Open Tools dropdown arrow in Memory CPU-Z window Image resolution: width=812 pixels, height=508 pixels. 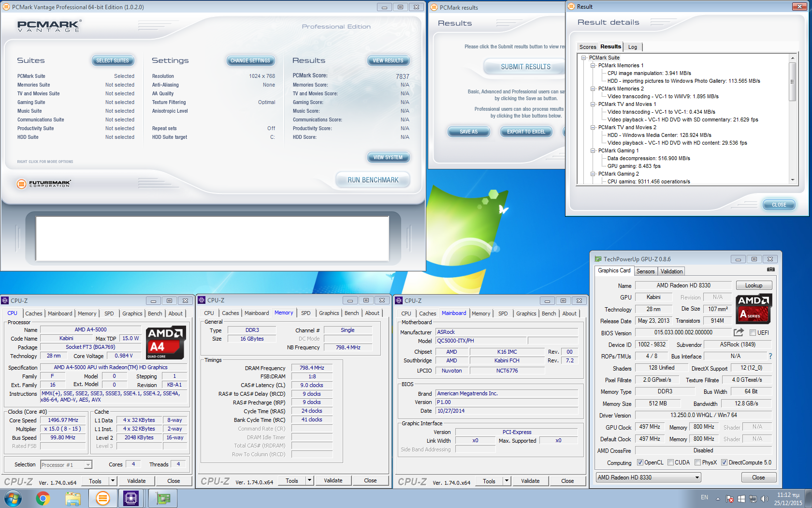(x=309, y=480)
